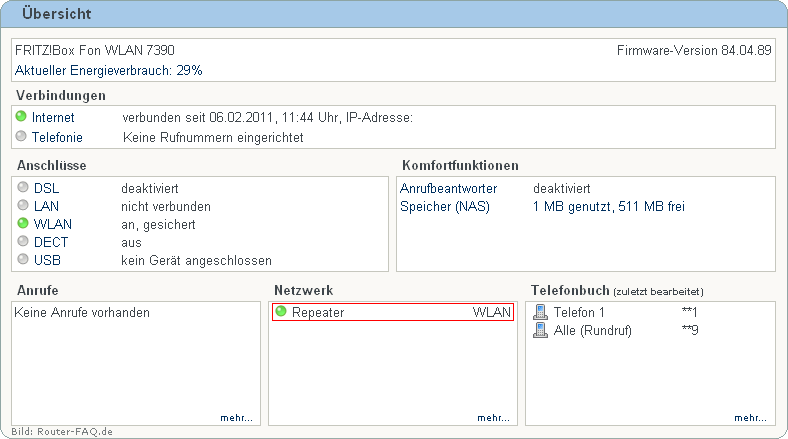Click the grey Telefonie status indicator
Image resolution: width=788 pixels, height=439 pixels.
[21, 136]
